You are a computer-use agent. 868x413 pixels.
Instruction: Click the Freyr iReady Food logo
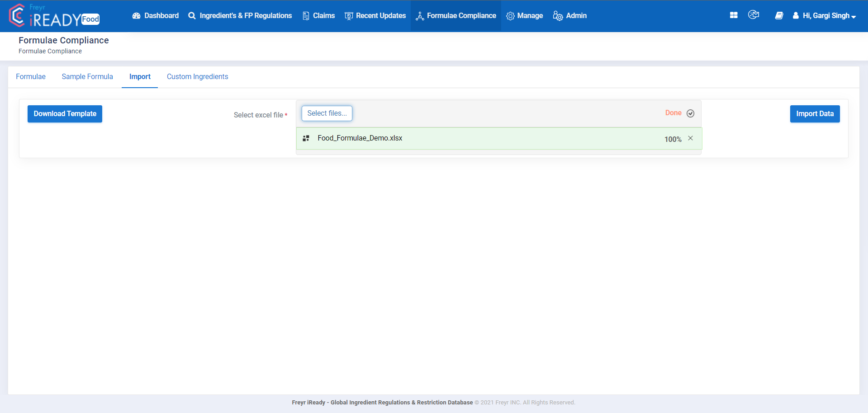click(53, 15)
